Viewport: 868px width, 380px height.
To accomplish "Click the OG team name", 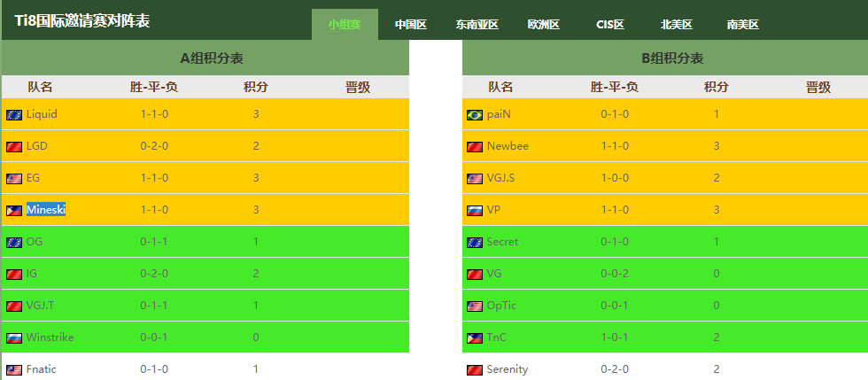I will click(34, 242).
